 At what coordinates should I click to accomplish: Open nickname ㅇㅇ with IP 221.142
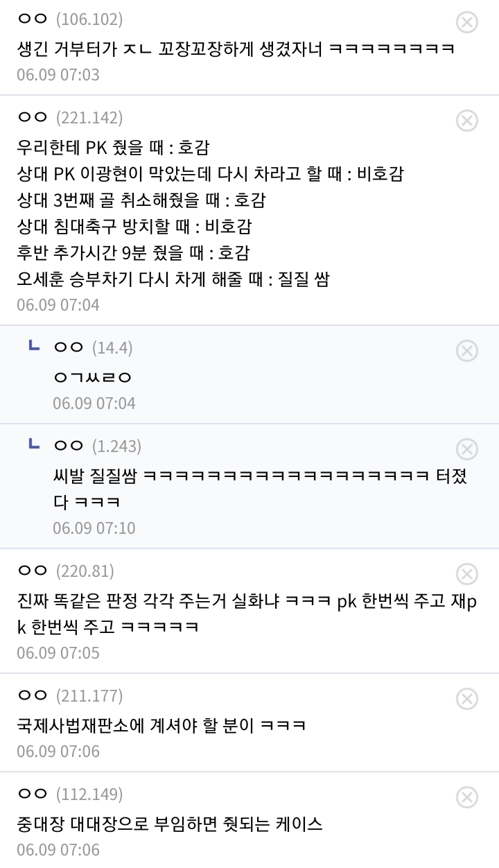pyautogui.click(x=32, y=117)
